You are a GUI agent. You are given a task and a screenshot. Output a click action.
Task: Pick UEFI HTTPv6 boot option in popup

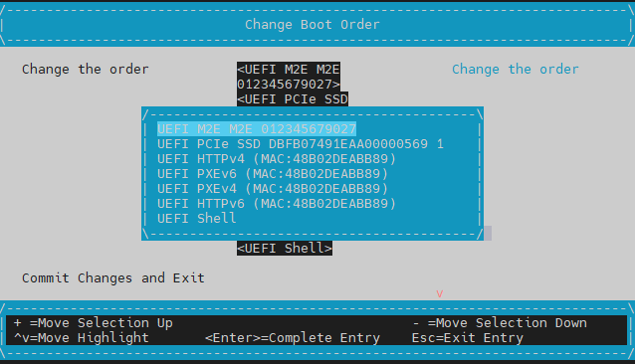tap(277, 204)
